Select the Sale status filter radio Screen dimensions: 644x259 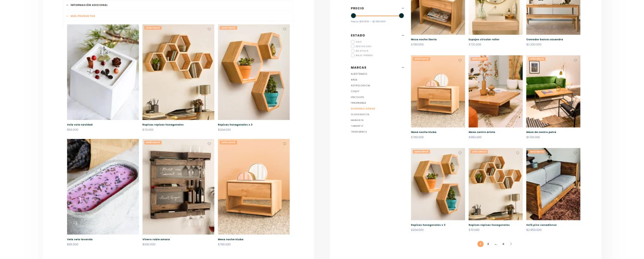coord(352,42)
